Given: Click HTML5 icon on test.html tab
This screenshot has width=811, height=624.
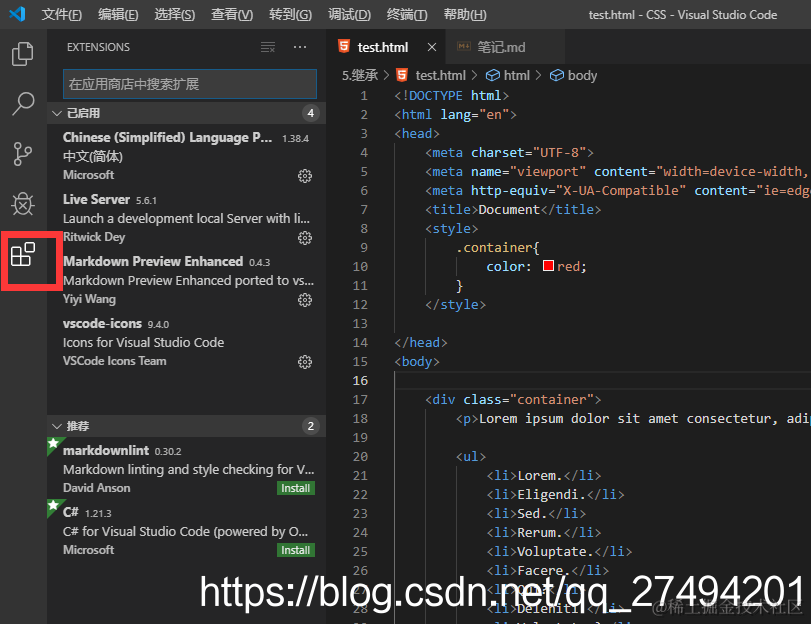Looking at the screenshot, I should [344, 47].
